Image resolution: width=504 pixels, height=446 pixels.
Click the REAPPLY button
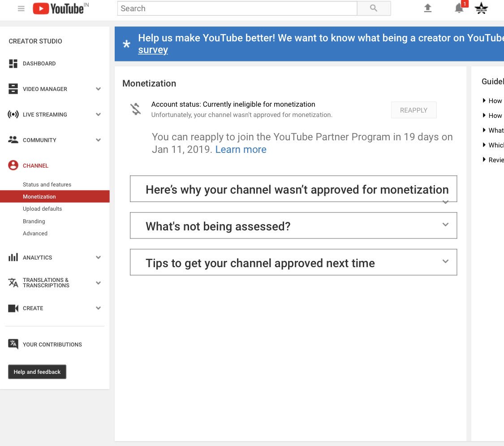pos(414,110)
